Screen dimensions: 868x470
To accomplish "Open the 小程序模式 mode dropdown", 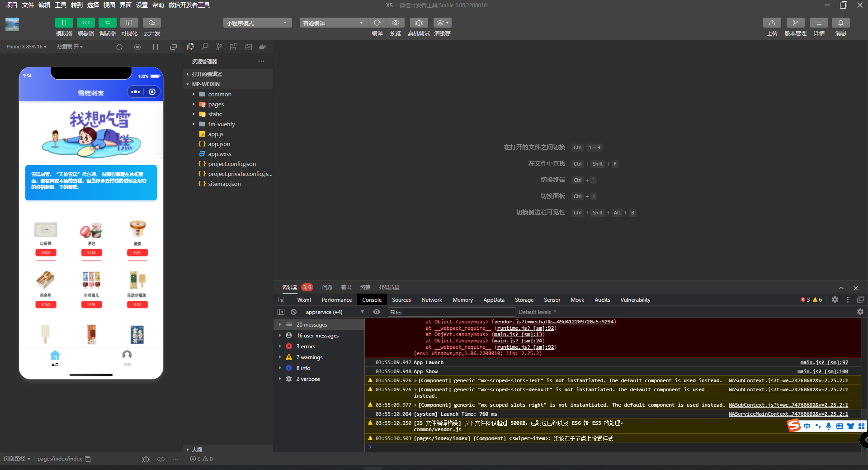I will [x=257, y=23].
